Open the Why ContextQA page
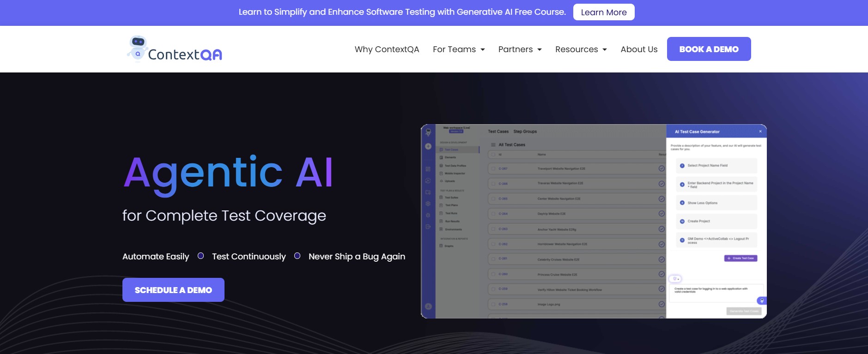868x354 pixels. 387,49
